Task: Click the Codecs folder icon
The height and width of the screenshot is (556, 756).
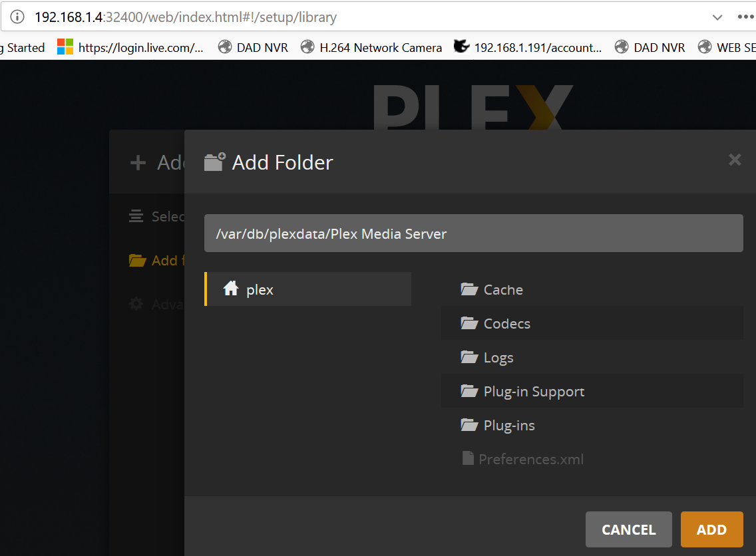Action: click(x=469, y=323)
